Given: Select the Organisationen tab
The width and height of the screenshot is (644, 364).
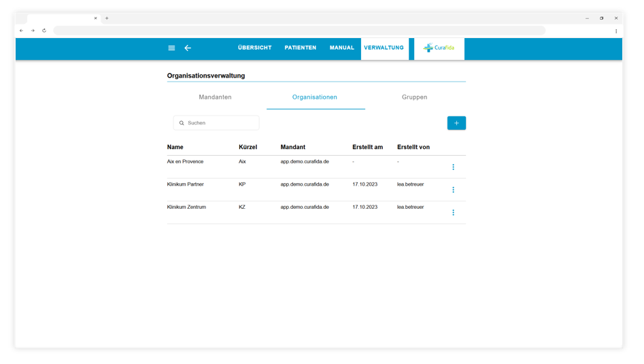Looking at the screenshot, I should click(x=315, y=97).
